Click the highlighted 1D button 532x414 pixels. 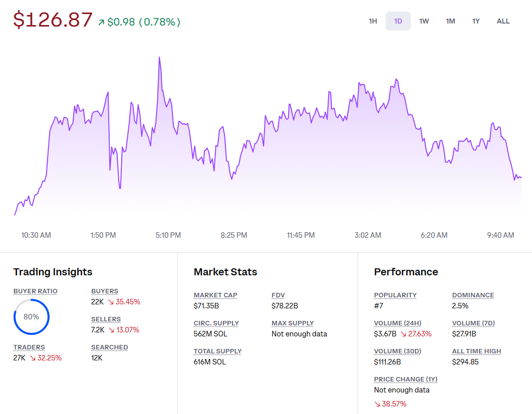pos(398,21)
